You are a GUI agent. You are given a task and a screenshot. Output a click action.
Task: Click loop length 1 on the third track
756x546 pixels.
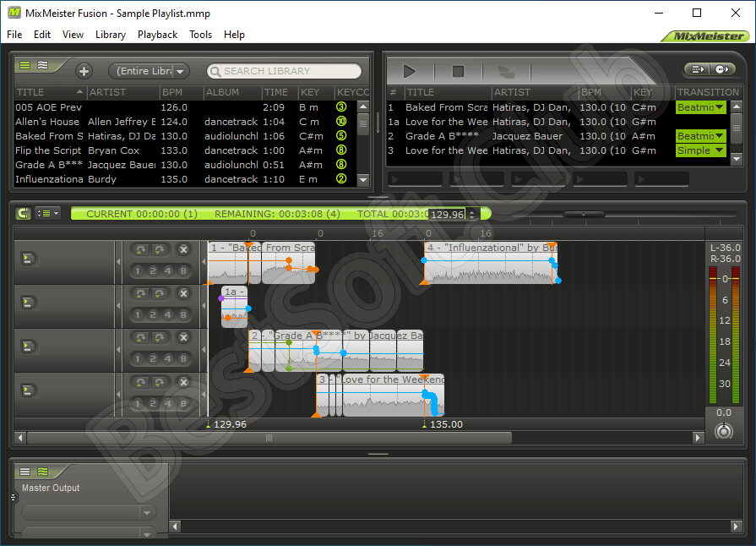pos(139,358)
